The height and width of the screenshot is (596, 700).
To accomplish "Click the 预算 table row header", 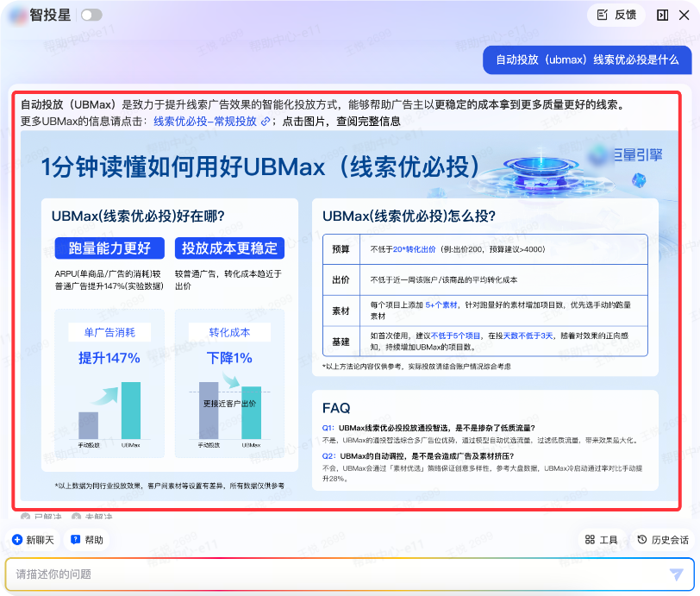I will (x=341, y=249).
